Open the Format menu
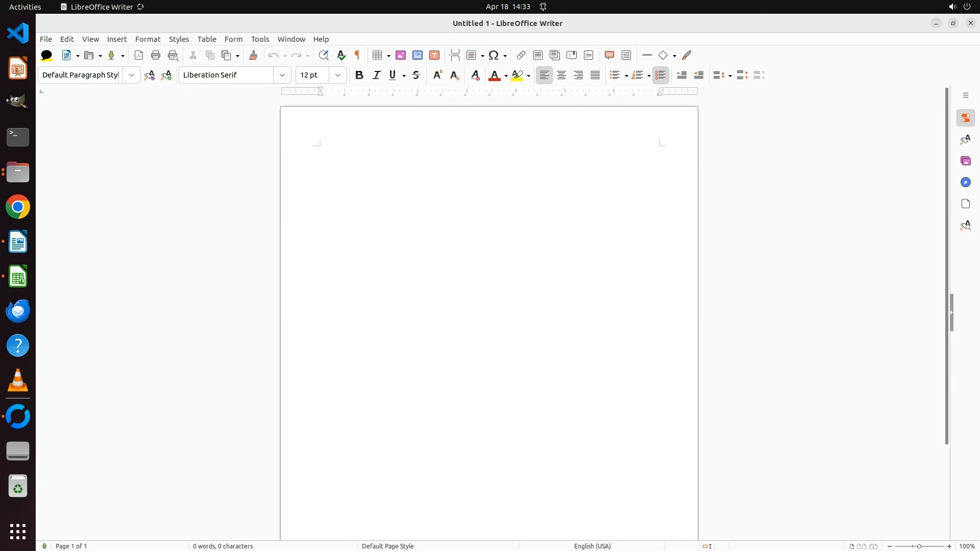The image size is (980, 551). pyautogui.click(x=148, y=39)
